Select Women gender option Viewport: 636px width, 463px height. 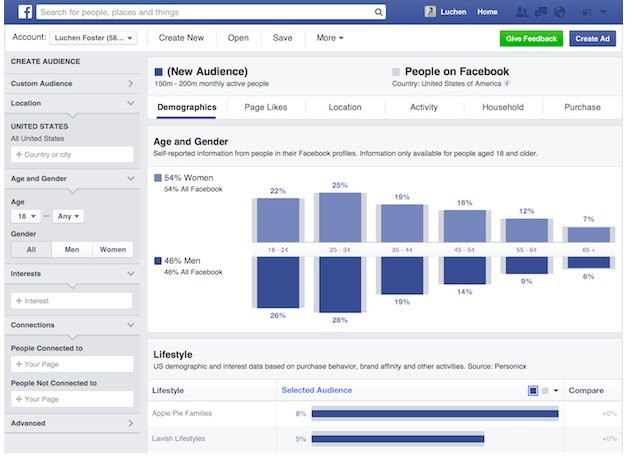click(x=113, y=250)
